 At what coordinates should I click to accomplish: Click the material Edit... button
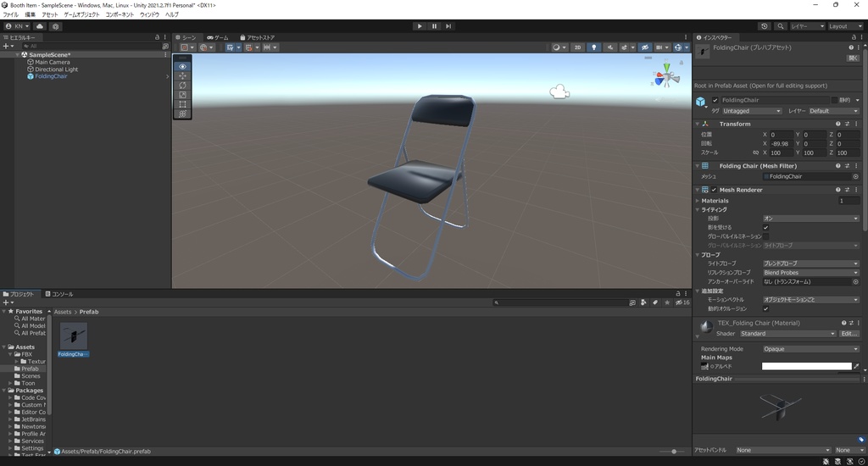click(849, 334)
